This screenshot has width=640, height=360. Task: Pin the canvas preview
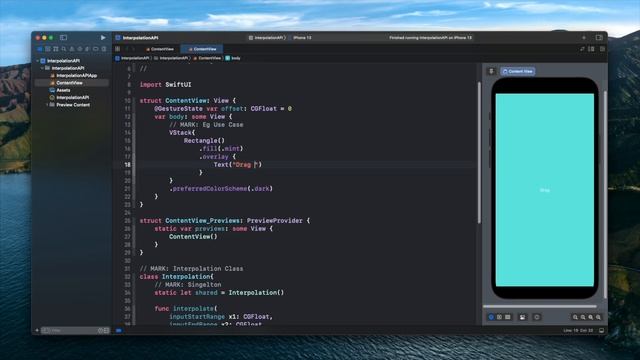point(491,71)
